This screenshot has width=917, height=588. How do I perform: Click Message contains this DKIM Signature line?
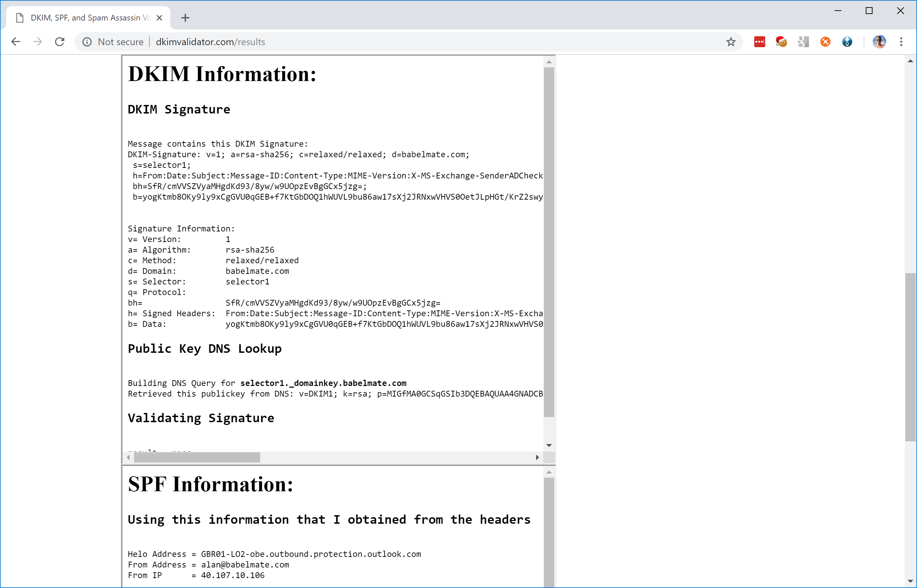tap(218, 144)
